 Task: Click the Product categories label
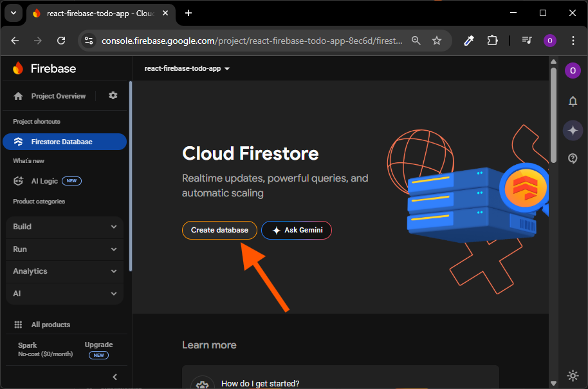pyautogui.click(x=39, y=202)
